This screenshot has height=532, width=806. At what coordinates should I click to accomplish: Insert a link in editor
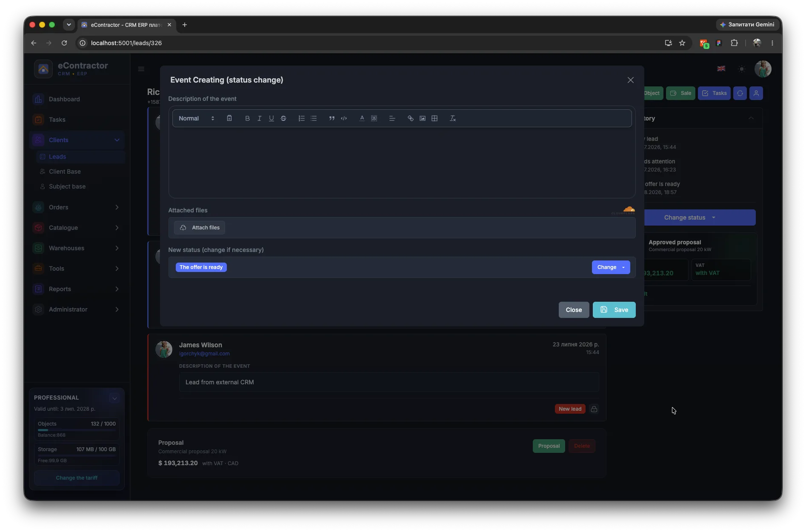pos(410,118)
